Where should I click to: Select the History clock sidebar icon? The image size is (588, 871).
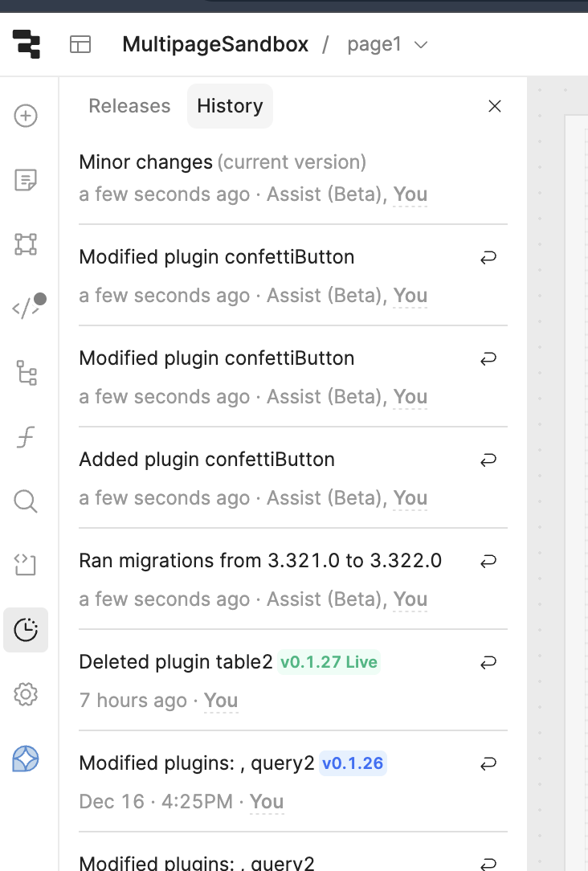click(x=26, y=630)
